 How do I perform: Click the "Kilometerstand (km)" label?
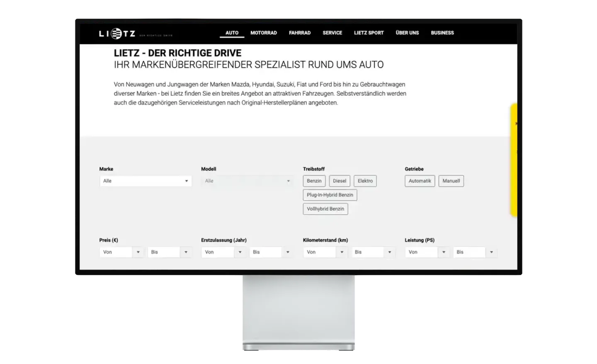325,240
